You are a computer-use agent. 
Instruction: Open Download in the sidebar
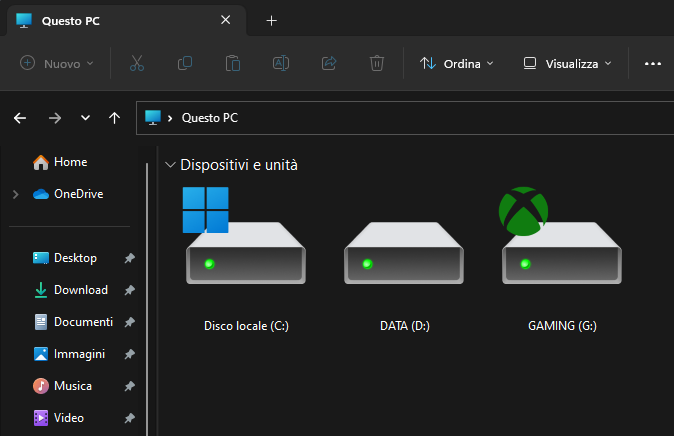pos(81,290)
